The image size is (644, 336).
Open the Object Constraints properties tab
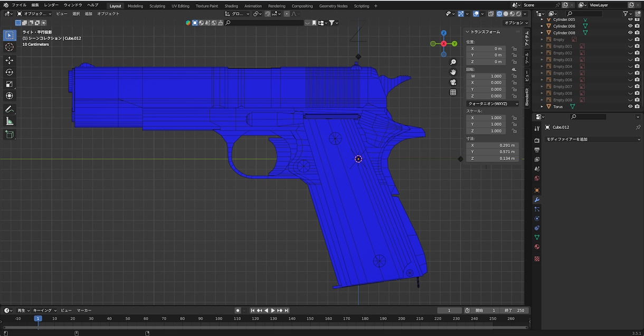coord(537,228)
